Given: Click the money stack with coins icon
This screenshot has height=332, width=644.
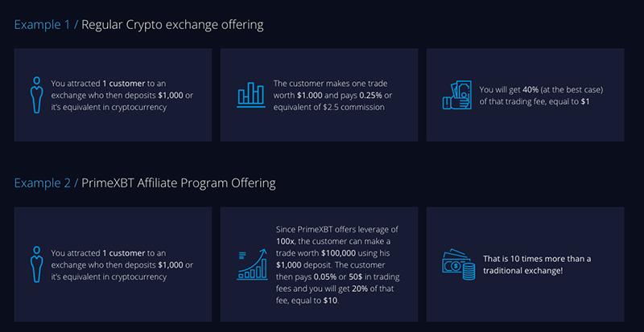Looking at the screenshot, I should click(458, 264).
